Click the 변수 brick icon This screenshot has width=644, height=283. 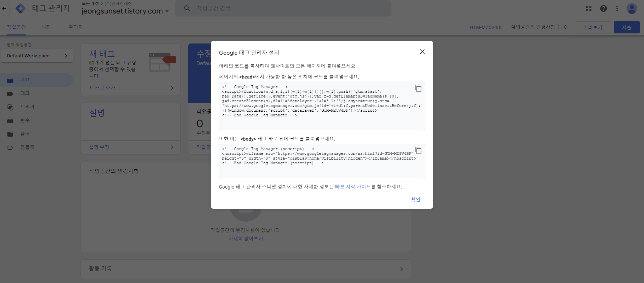click(x=10, y=121)
